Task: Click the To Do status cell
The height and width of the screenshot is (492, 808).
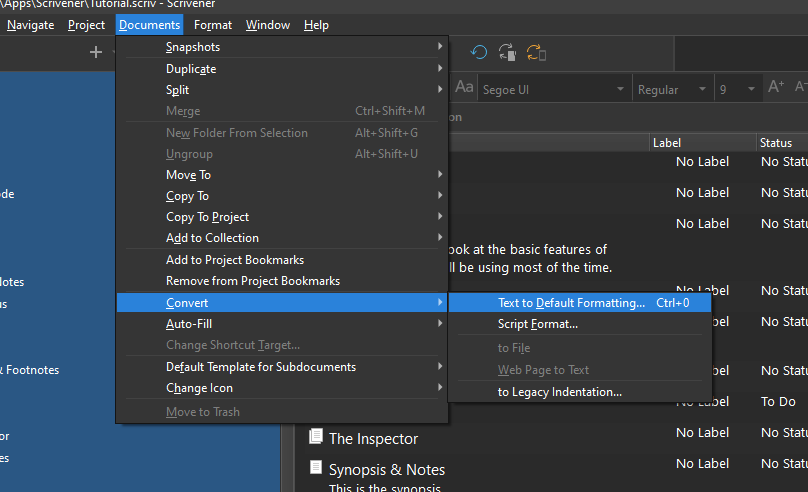Action: (x=778, y=401)
